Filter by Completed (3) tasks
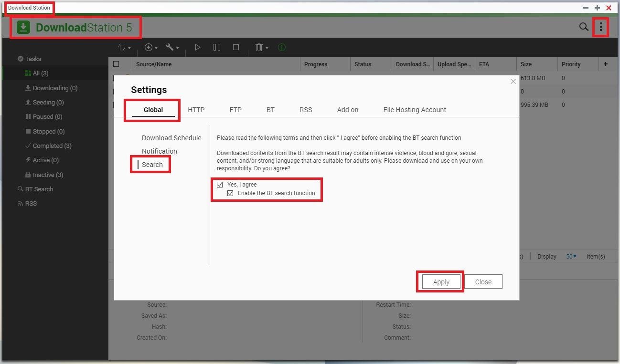Screen dimensions: 620x364 (48, 146)
